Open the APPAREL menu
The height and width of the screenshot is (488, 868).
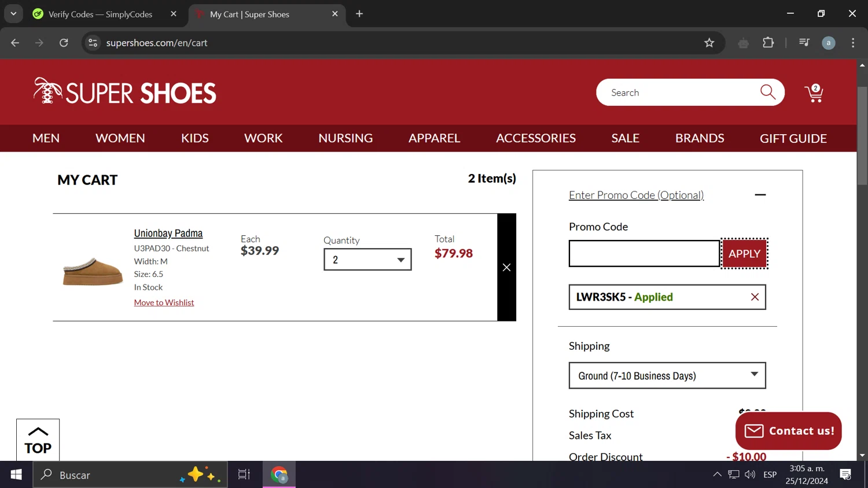point(434,138)
